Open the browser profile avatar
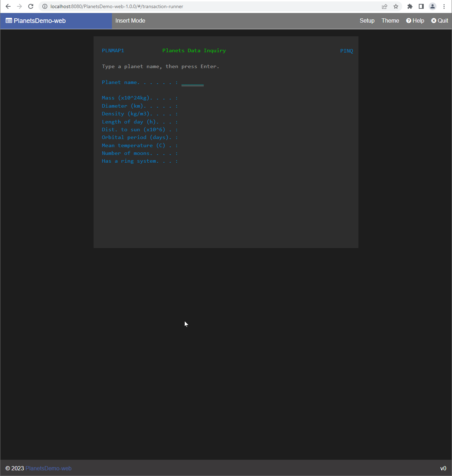This screenshot has height=476, width=452. pyautogui.click(x=433, y=6)
